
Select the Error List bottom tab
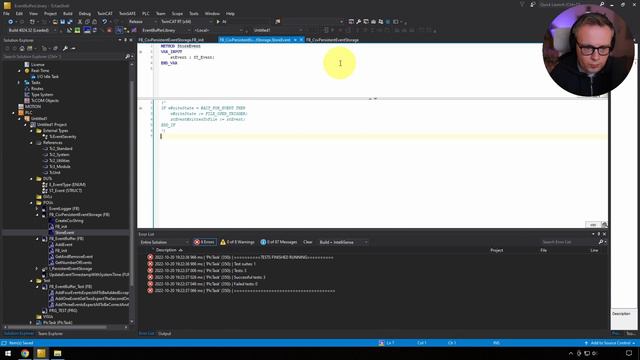pyautogui.click(x=146, y=333)
